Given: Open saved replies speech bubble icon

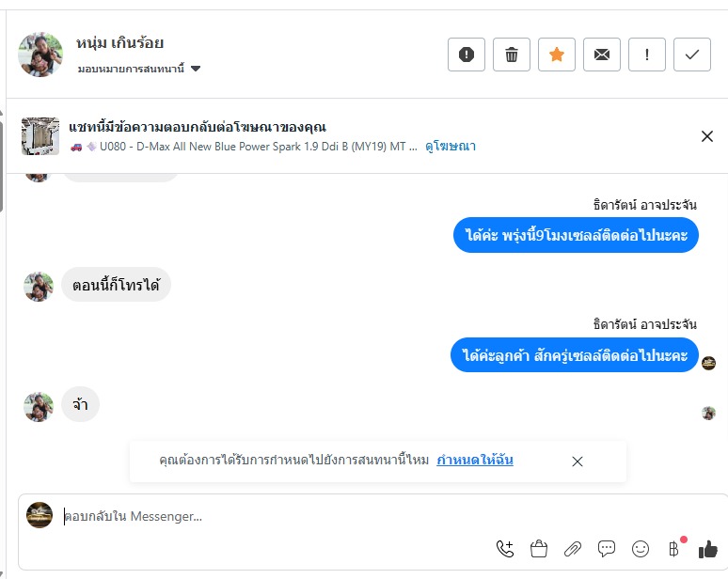Looking at the screenshot, I should (x=607, y=549).
